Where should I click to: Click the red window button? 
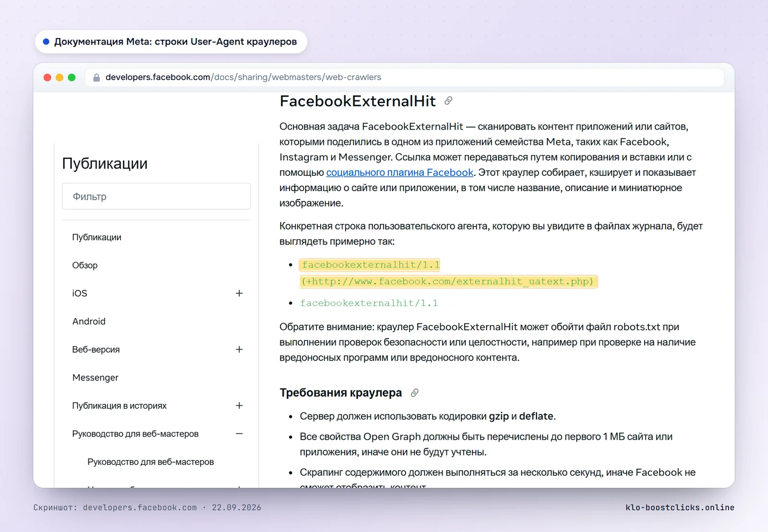(47, 77)
